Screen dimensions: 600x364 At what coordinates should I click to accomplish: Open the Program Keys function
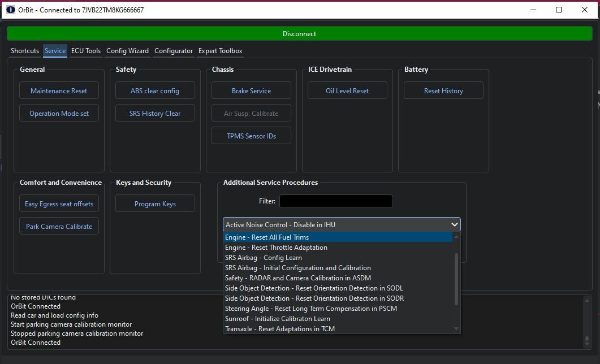pyautogui.click(x=155, y=203)
